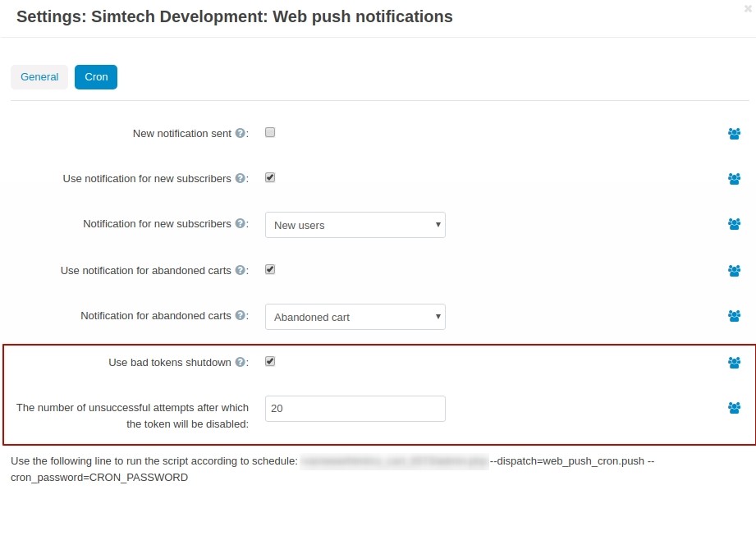Image resolution: width=756 pixels, height=554 pixels.
Task: Show help for Use notification for new subscribers
Action: click(x=241, y=178)
